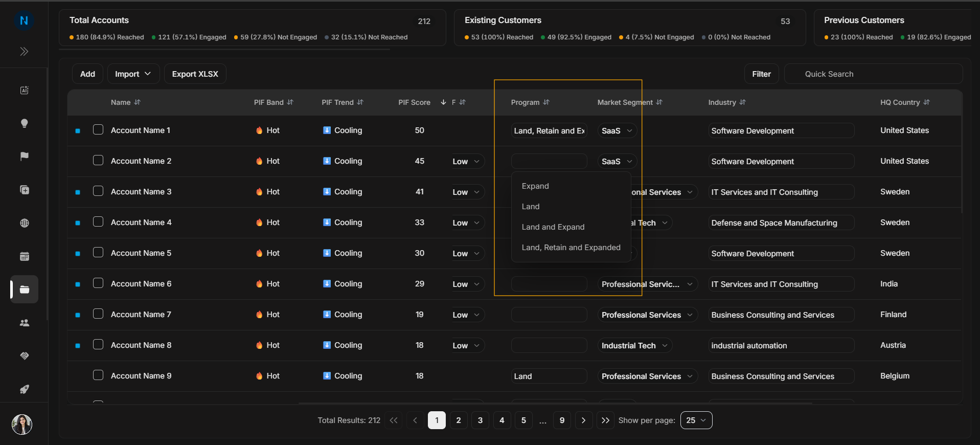Choose Expand from the Program options list
The width and height of the screenshot is (980, 445).
click(x=535, y=186)
